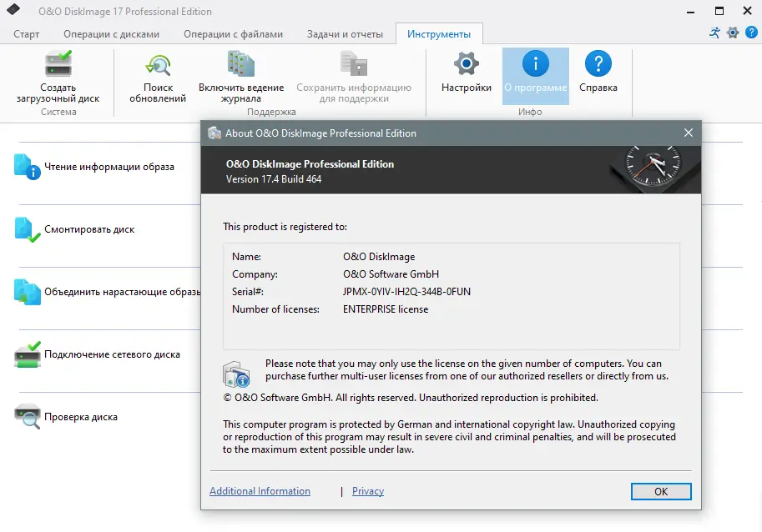Open the Additional Information link
762x532 pixels.
coord(260,491)
